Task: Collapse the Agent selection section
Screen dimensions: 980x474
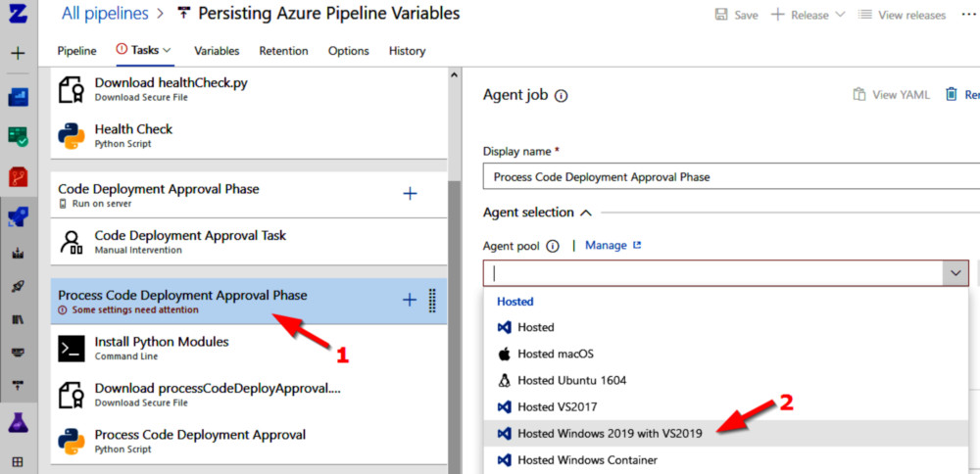Action: [x=586, y=213]
